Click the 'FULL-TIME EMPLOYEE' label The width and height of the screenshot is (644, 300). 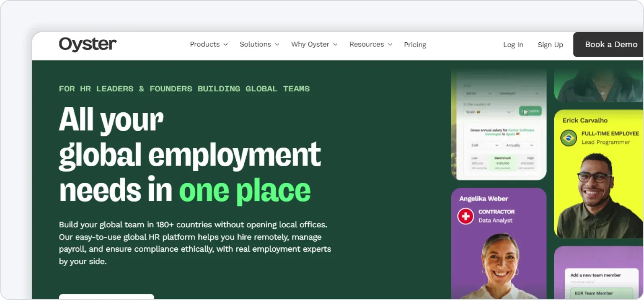[610, 133]
